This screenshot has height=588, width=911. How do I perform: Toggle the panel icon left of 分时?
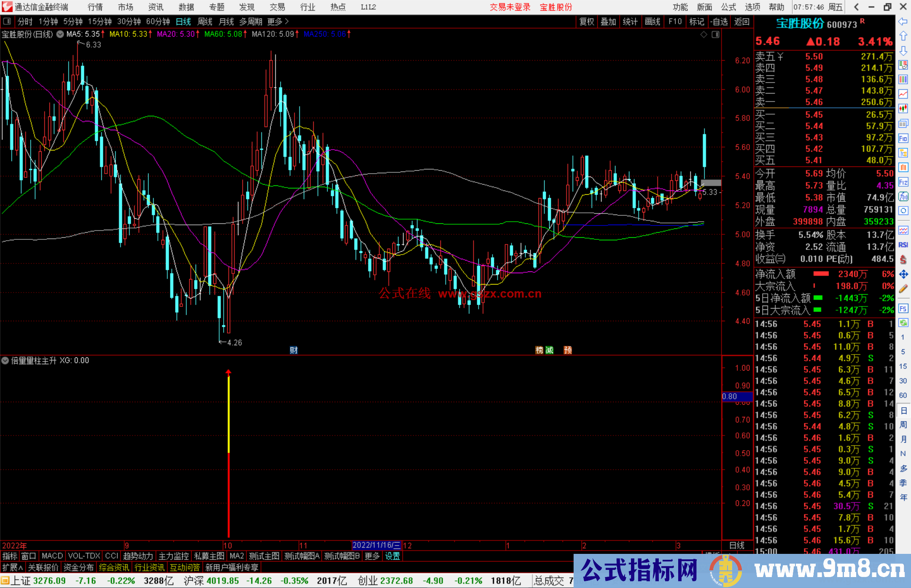tap(7, 21)
